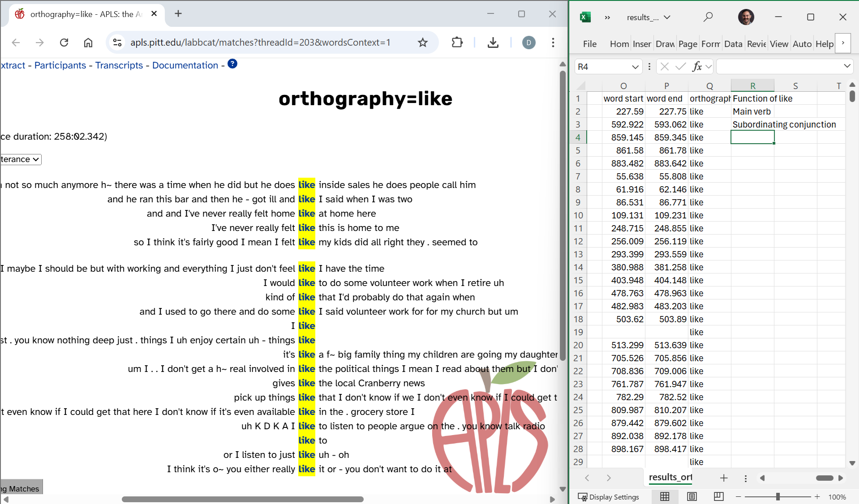Image resolution: width=859 pixels, height=504 pixels.
Task: Open Chrome downloads icon
Action: (x=493, y=43)
